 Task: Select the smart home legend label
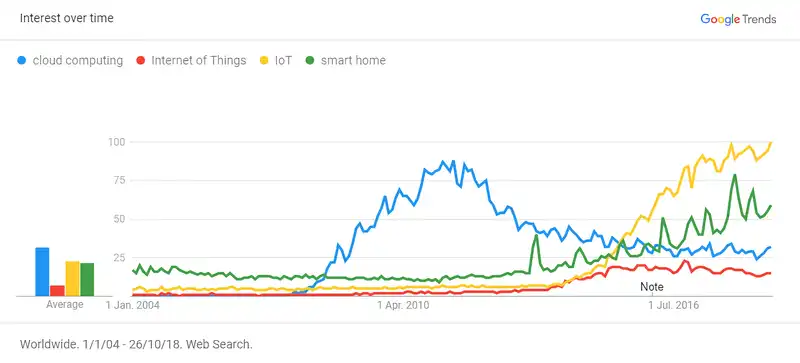[353, 61]
